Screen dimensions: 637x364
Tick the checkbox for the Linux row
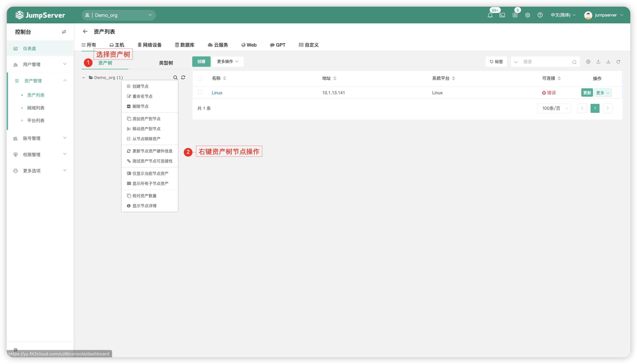pos(200,93)
